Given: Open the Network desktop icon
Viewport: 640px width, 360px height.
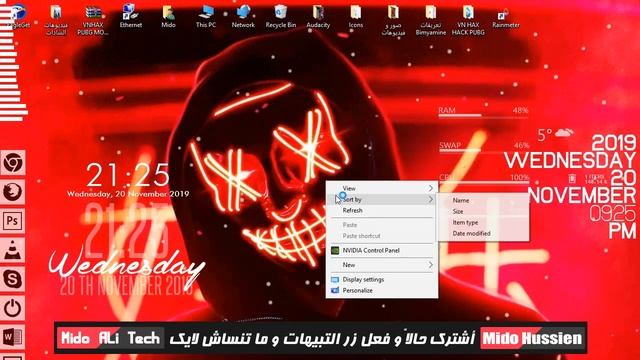Looking at the screenshot, I should click(x=243, y=16).
